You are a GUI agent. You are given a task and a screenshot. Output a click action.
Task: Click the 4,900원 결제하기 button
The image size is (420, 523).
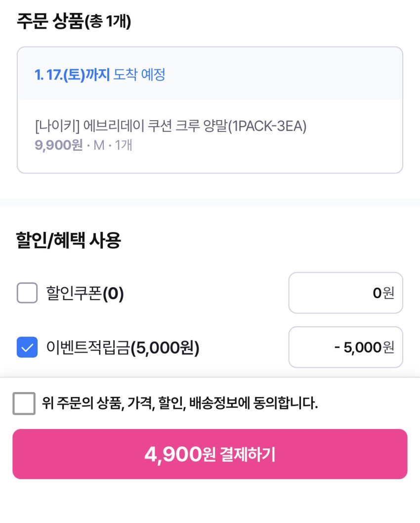(x=210, y=454)
